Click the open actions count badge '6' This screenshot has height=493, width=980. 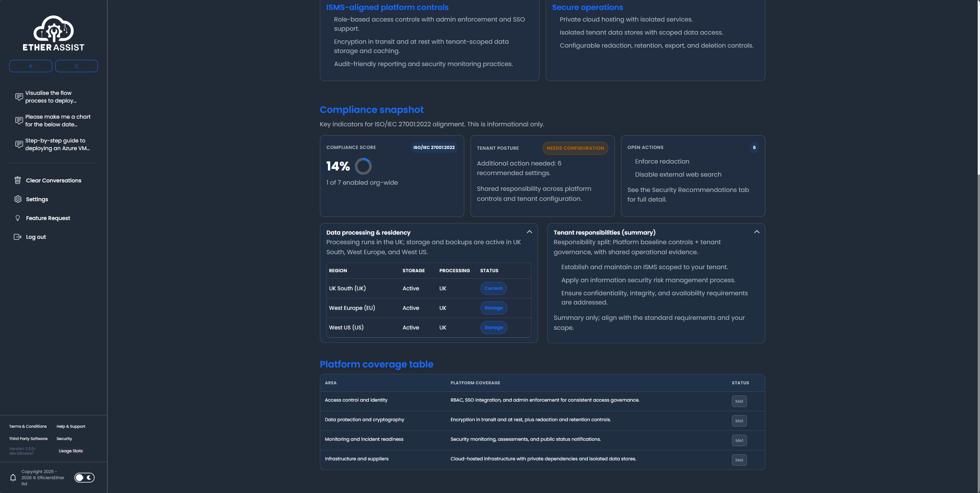(754, 147)
